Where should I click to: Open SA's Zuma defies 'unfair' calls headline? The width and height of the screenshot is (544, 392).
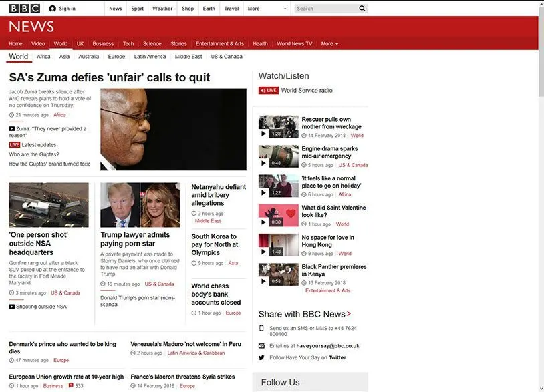tap(110, 77)
